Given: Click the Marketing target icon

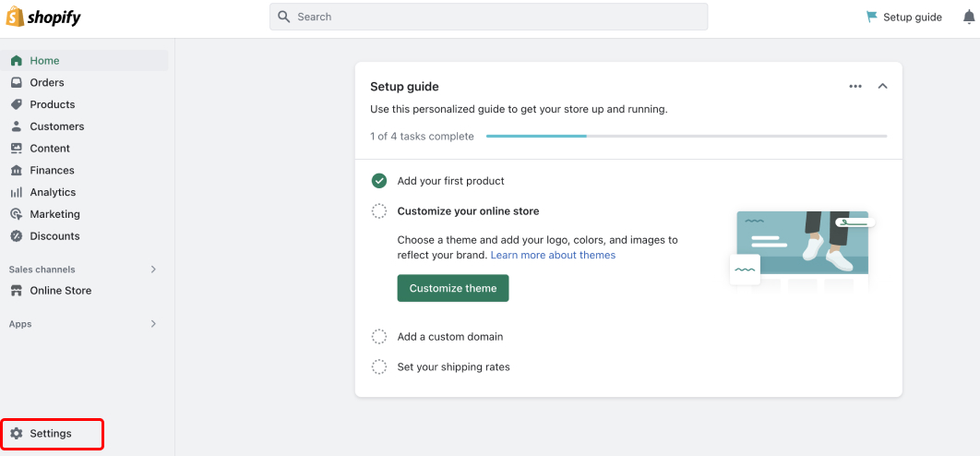Looking at the screenshot, I should click(17, 214).
